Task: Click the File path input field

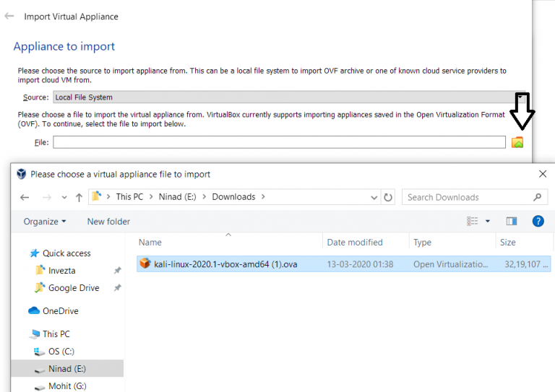Action: [278, 142]
